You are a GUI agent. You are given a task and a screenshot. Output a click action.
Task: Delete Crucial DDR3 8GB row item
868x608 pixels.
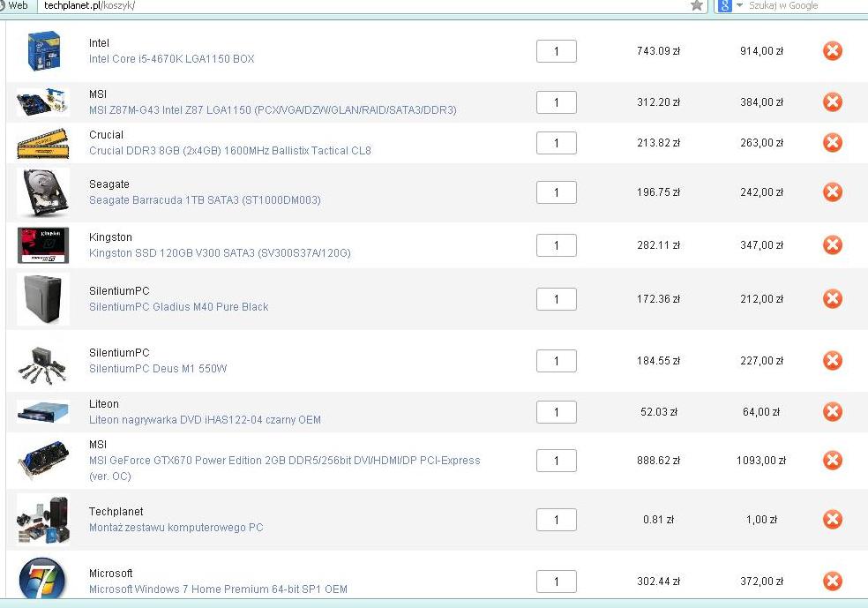pos(833,143)
